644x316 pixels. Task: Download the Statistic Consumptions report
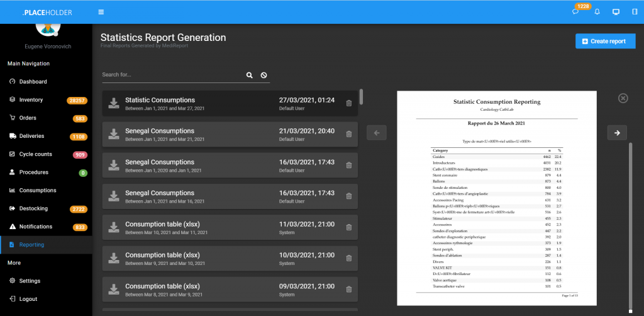[x=114, y=103]
